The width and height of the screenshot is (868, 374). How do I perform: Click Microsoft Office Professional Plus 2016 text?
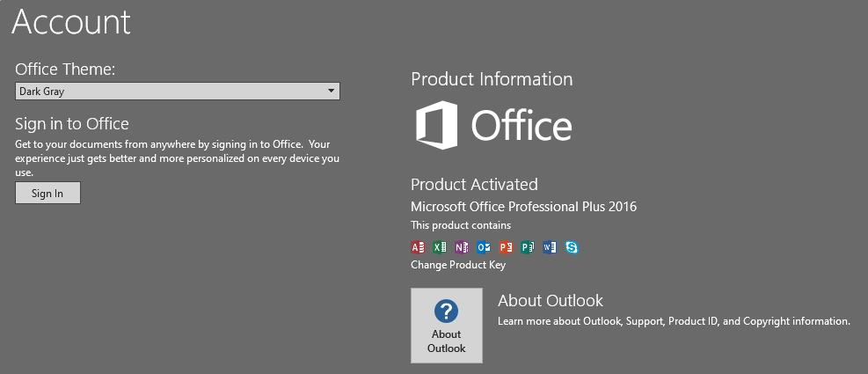(523, 207)
